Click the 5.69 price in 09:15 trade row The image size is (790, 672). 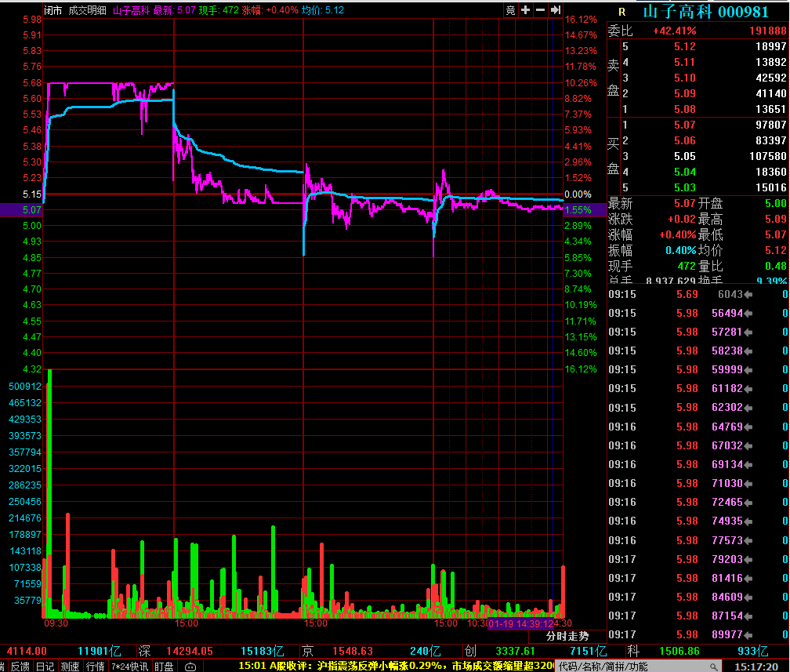tap(687, 294)
